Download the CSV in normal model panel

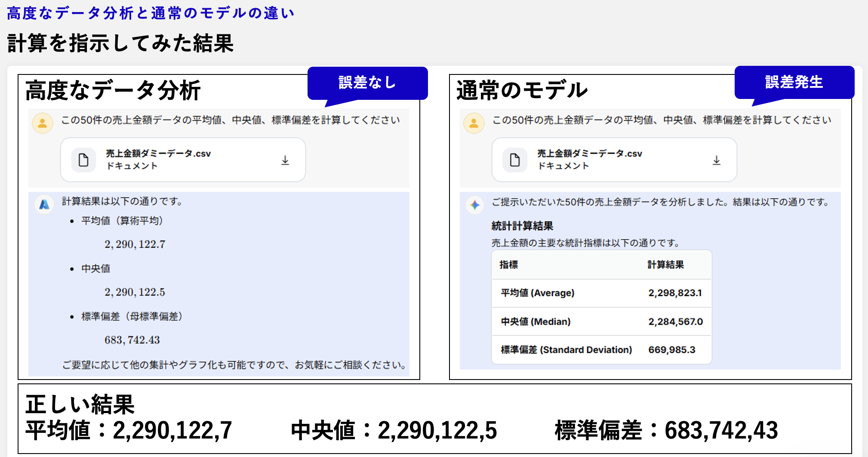click(717, 161)
